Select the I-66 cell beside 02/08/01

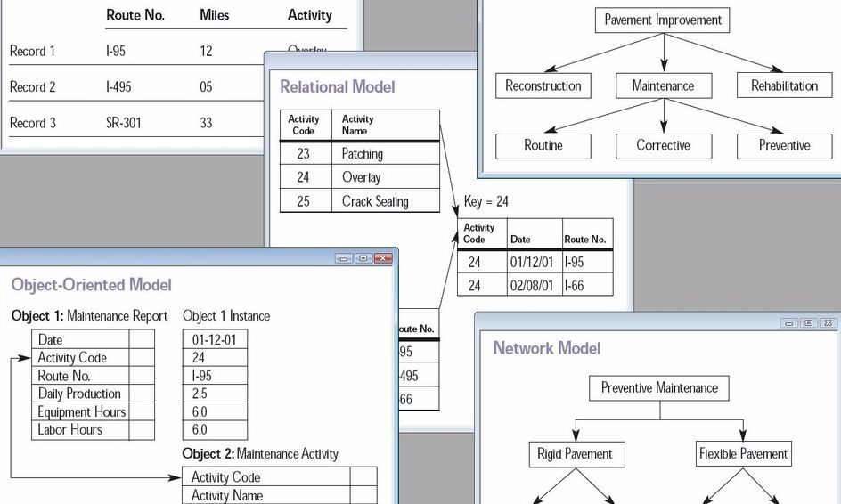tap(587, 285)
